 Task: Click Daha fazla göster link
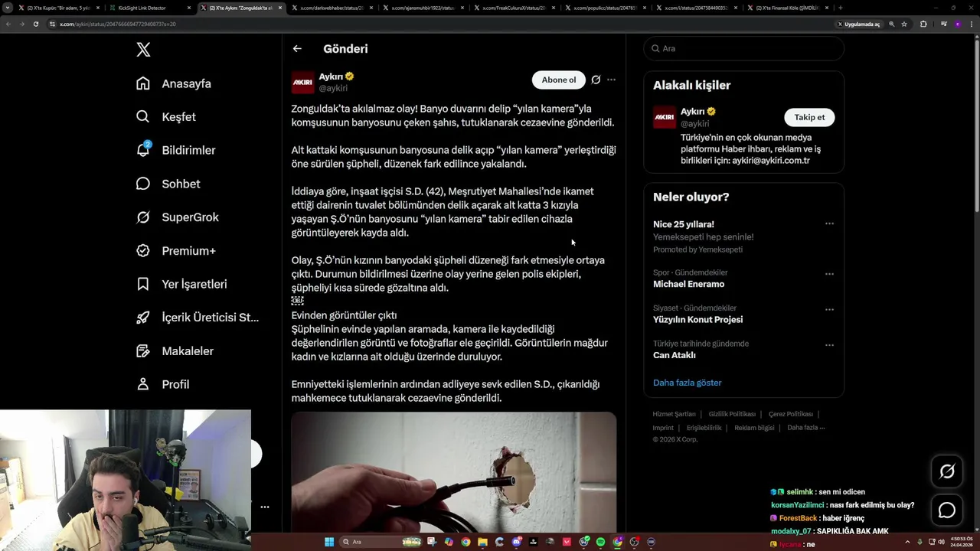point(687,383)
